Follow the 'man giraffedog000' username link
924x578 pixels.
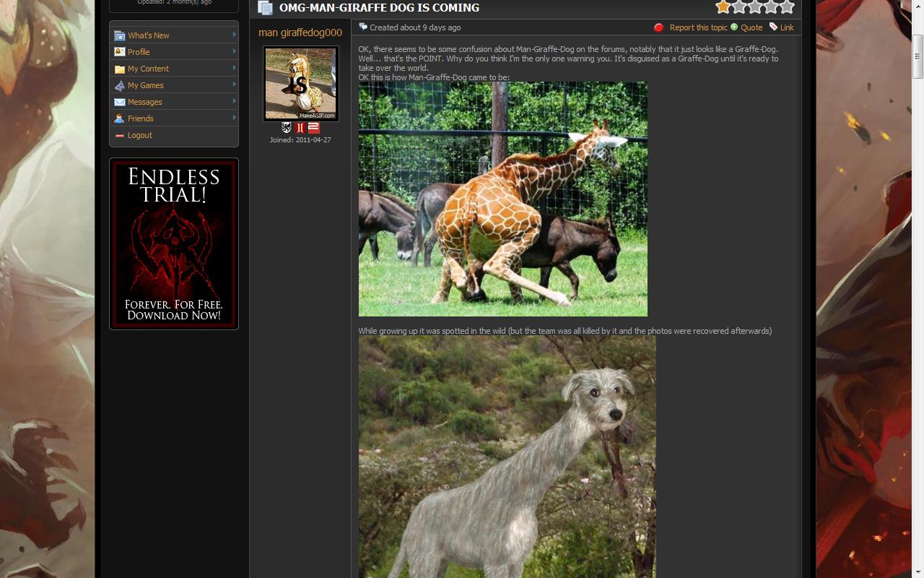(299, 32)
